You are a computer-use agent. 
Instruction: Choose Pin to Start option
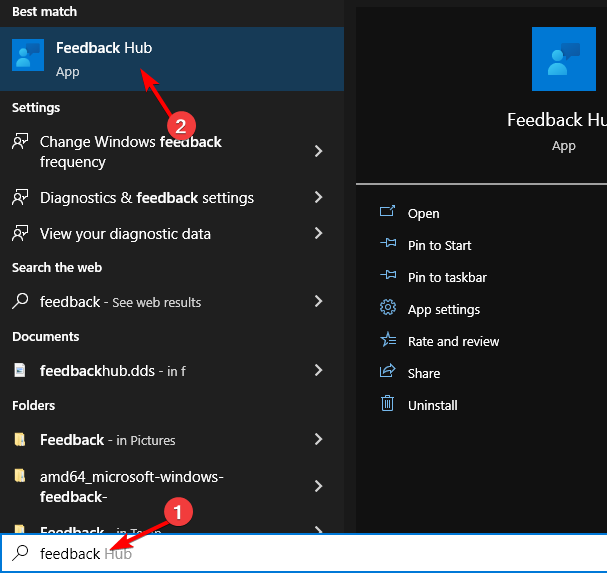click(439, 245)
